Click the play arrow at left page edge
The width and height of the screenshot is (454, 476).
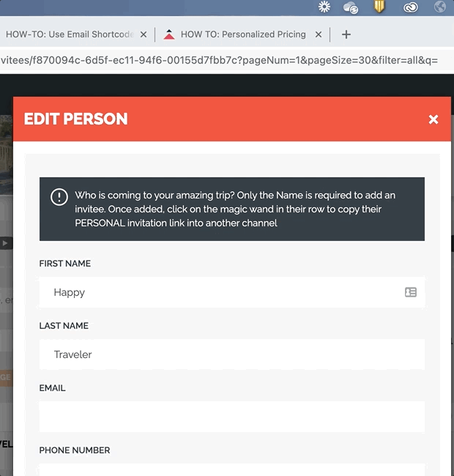(5, 243)
